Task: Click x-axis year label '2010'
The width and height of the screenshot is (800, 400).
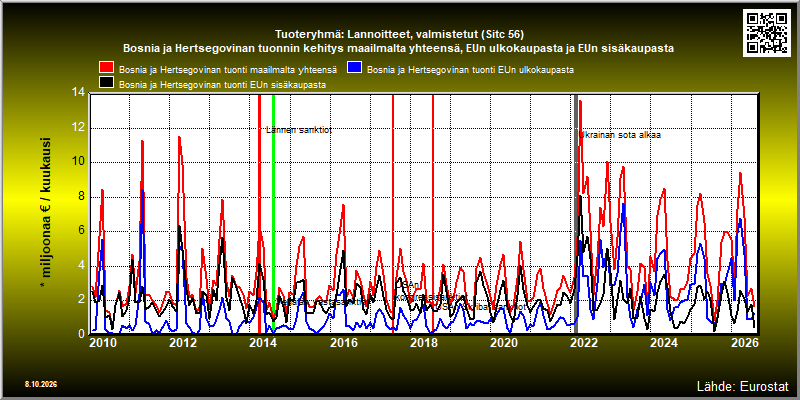Action: [x=104, y=342]
